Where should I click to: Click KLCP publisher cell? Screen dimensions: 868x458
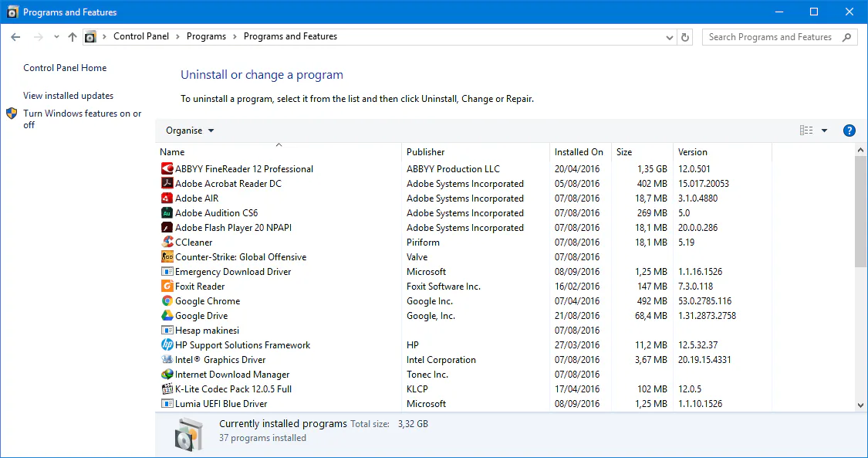[x=417, y=388]
